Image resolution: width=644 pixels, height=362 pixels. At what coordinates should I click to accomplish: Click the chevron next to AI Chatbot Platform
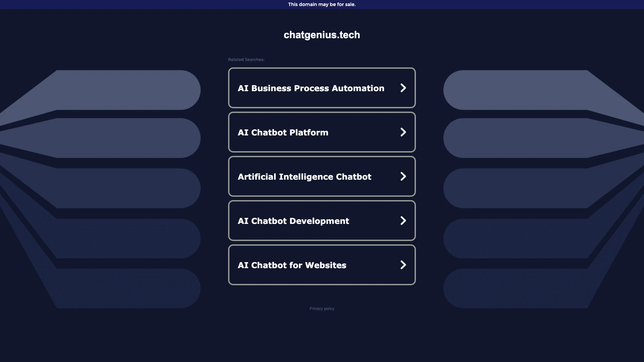[403, 132]
